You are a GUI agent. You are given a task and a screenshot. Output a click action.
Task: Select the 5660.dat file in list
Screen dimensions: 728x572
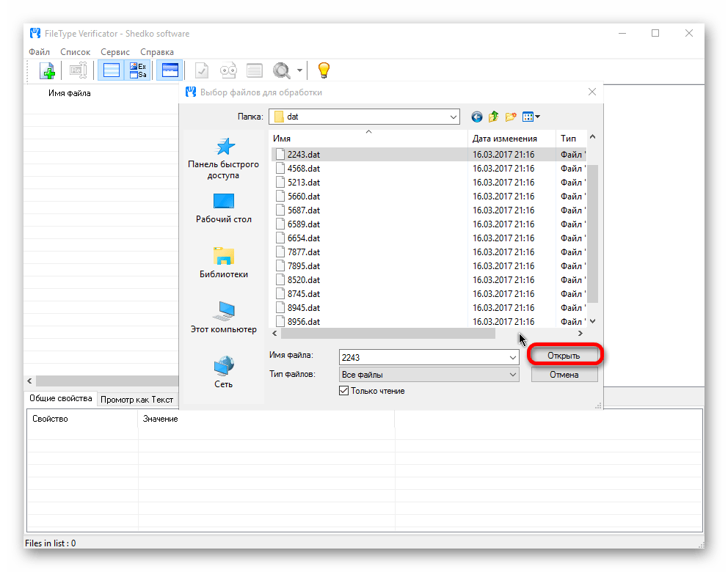(x=303, y=197)
